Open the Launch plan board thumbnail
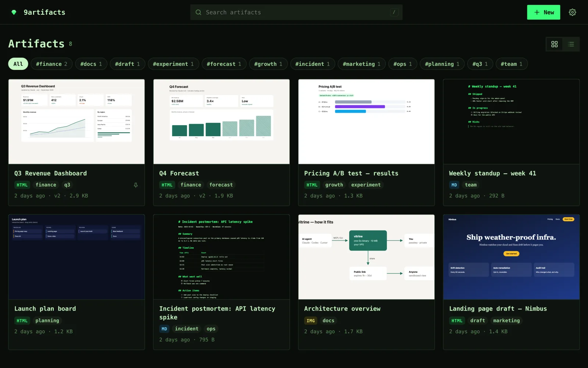588x368 pixels. [x=76, y=257]
